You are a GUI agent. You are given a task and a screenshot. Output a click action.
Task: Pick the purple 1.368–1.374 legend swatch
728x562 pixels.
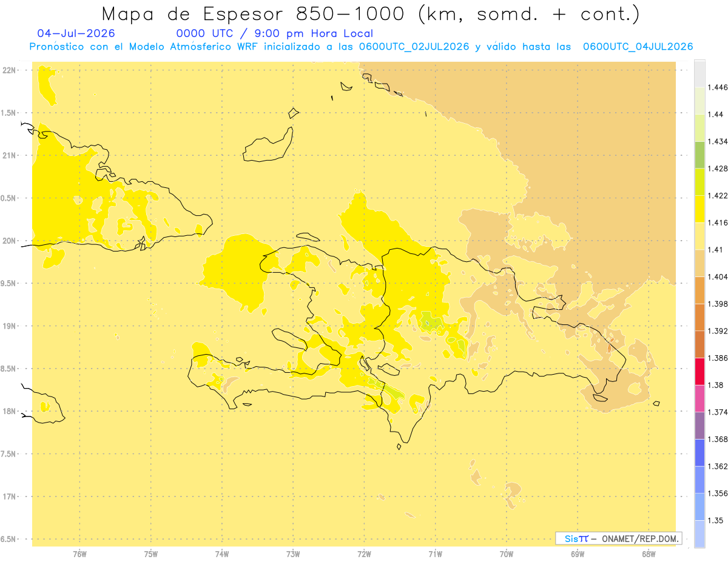699,425
